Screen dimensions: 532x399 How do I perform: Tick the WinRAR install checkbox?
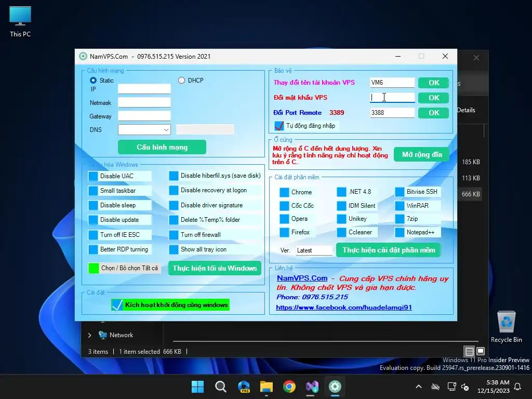400,206
